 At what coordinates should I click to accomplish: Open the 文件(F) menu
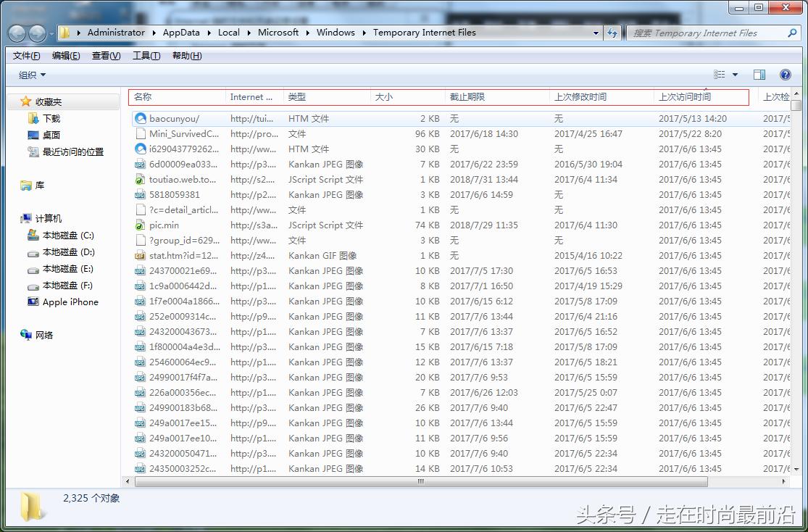pyautogui.click(x=26, y=56)
